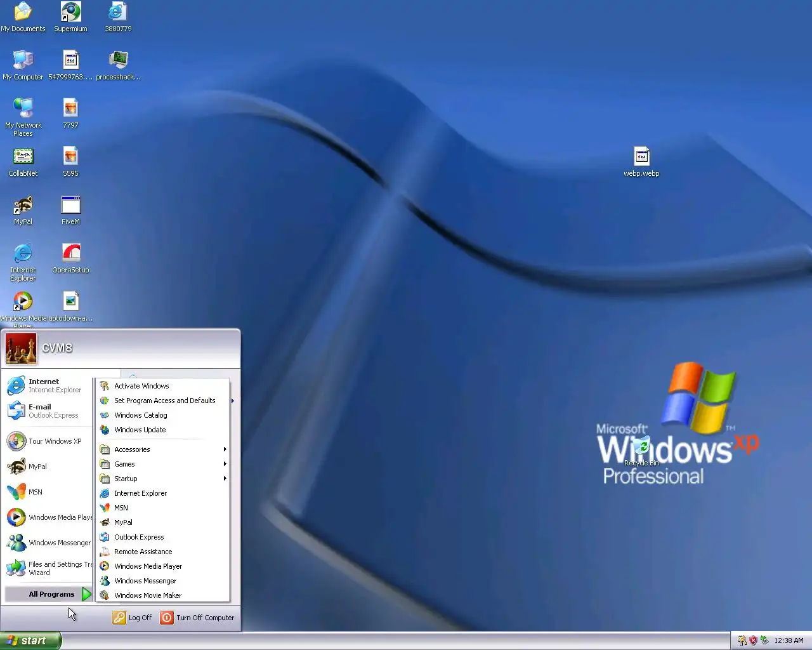
Task: Open Windows Update in programs list
Action: click(x=162, y=430)
